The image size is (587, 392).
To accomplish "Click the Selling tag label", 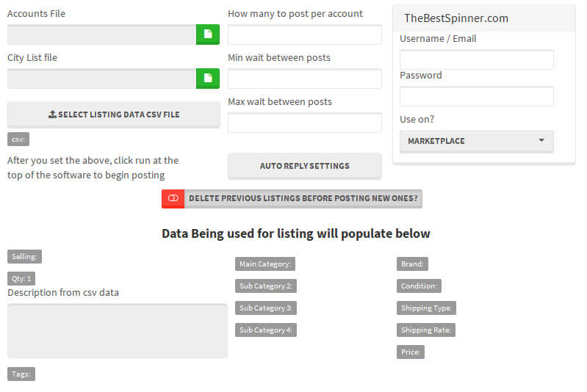I will pyautogui.click(x=25, y=256).
